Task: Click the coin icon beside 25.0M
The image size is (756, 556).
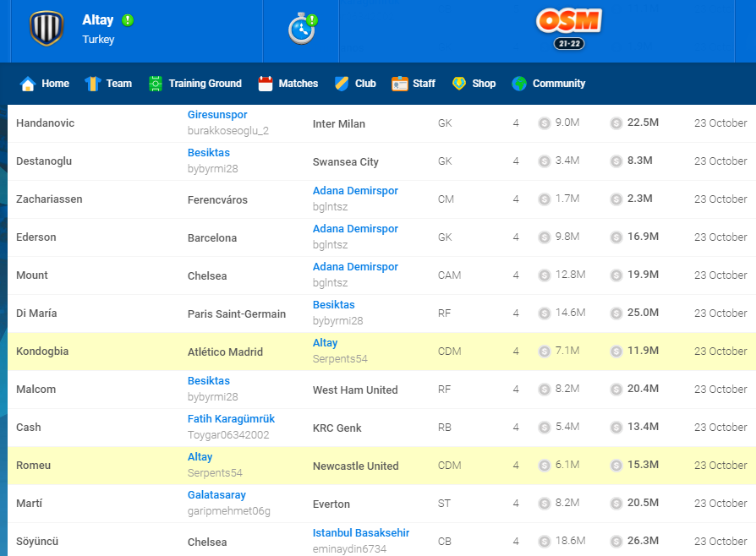Action: click(x=616, y=313)
